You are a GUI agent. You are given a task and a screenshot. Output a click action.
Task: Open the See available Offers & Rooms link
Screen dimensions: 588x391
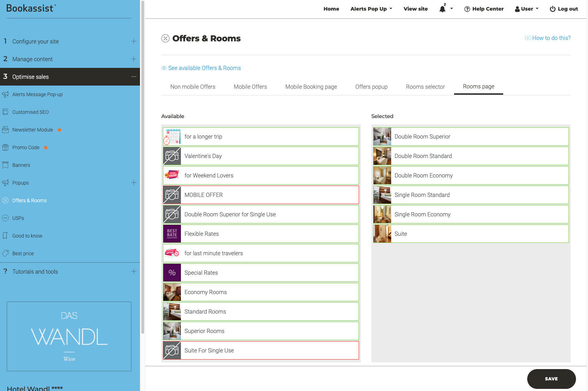(x=205, y=68)
